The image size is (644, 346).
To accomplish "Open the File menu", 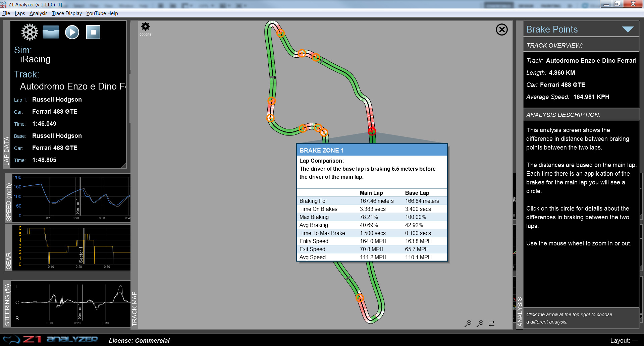I will (6, 13).
